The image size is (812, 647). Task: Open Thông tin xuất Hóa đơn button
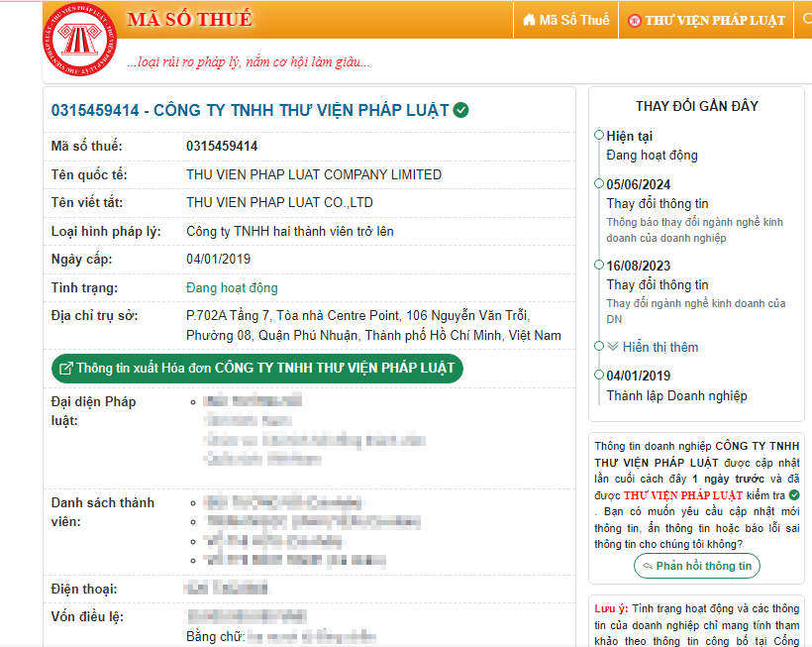tap(257, 369)
